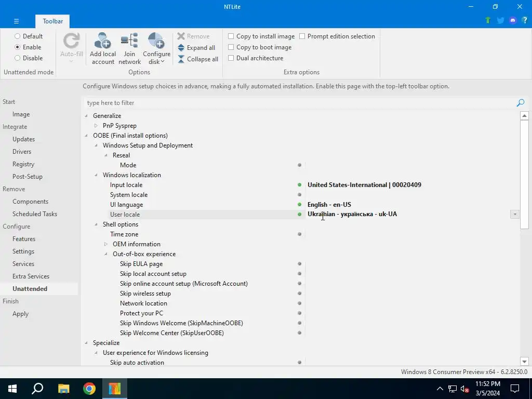Click the 'type here to filter' field
Viewport: 532px width, 399px height.
[x=300, y=103]
